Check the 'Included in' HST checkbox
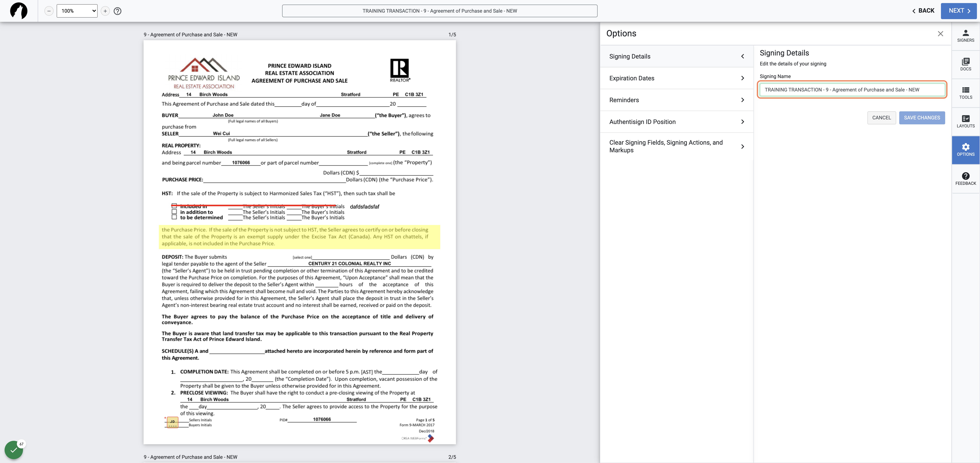Viewport: 980px width, 463px height. coord(174,206)
